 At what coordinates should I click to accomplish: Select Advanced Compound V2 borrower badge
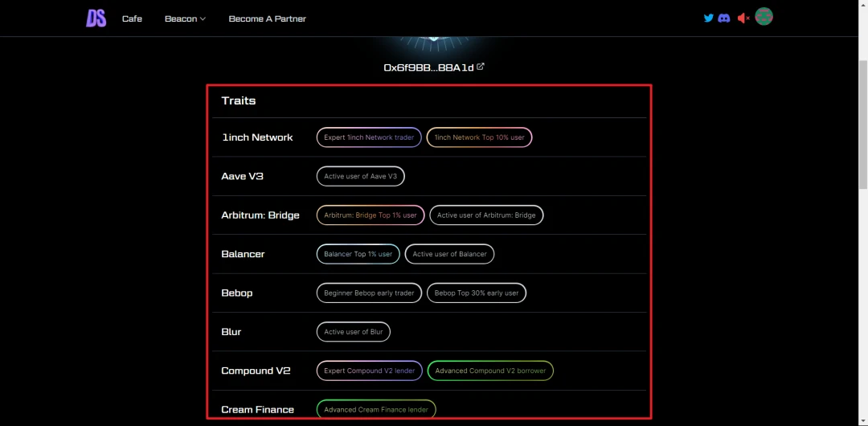(x=490, y=371)
